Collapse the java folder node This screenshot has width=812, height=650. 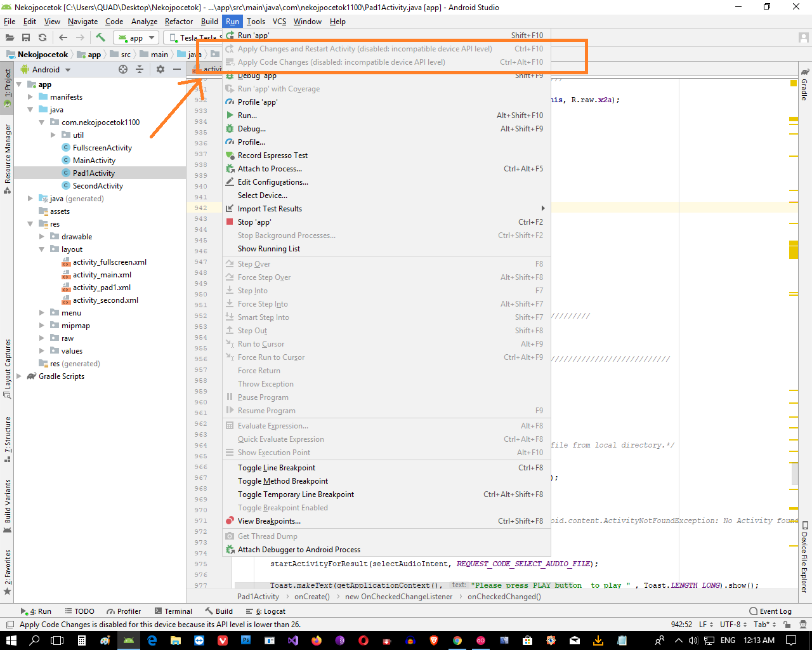click(30, 110)
